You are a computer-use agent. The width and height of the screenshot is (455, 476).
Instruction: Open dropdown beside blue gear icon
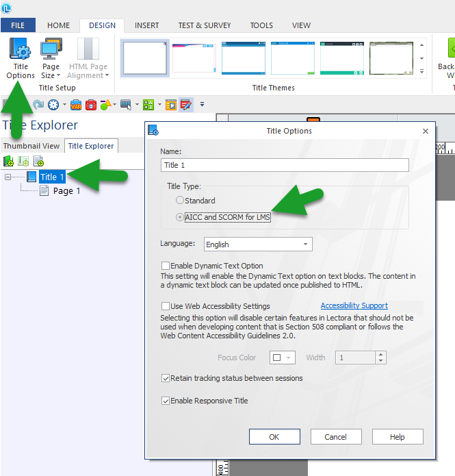[x=64, y=105]
